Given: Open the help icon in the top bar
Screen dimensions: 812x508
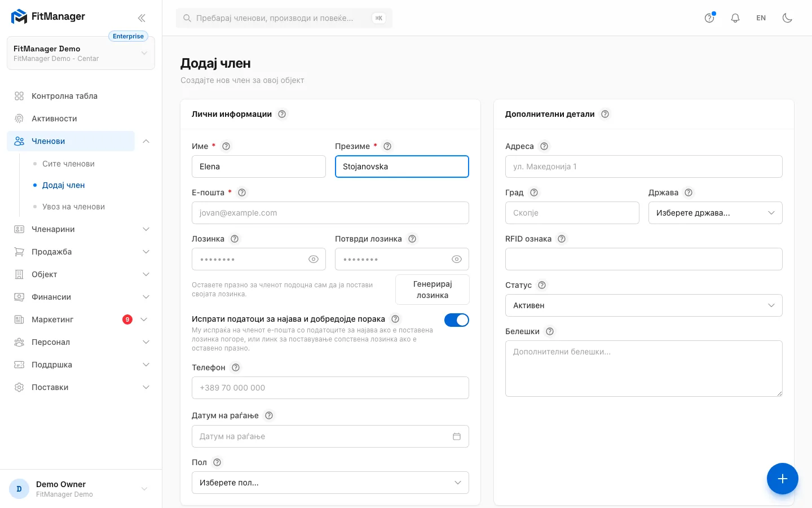Looking at the screenshot, I should 709,18.
